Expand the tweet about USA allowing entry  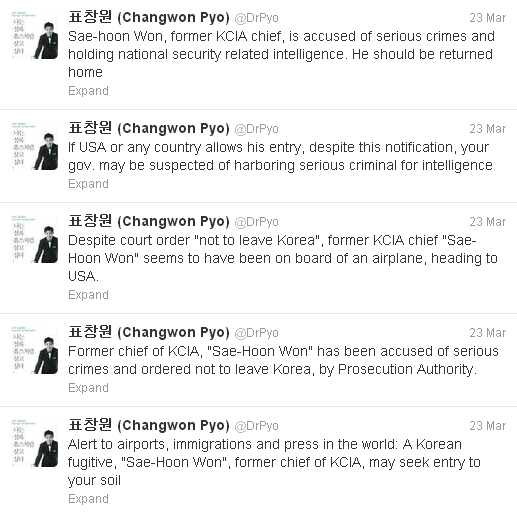tap(88, 184)
